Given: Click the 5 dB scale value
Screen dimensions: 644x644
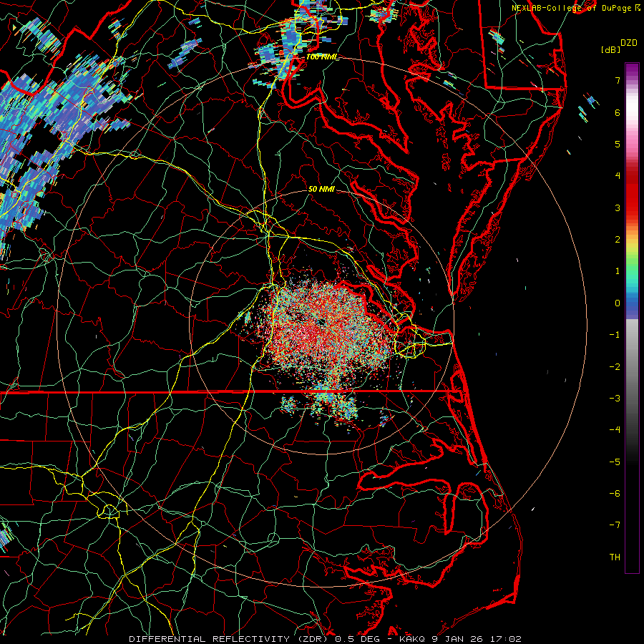Looking at the screenshot, I should [618, 144].
